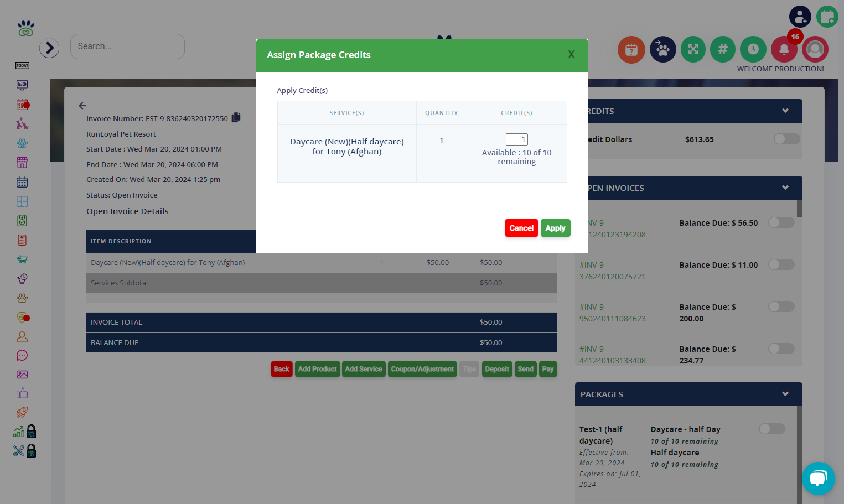Image resolution: width=844 pixels, height=504 pixels.
Task: Toggle the Test-1 half daycare package switch
Action: tap(772, 429)
